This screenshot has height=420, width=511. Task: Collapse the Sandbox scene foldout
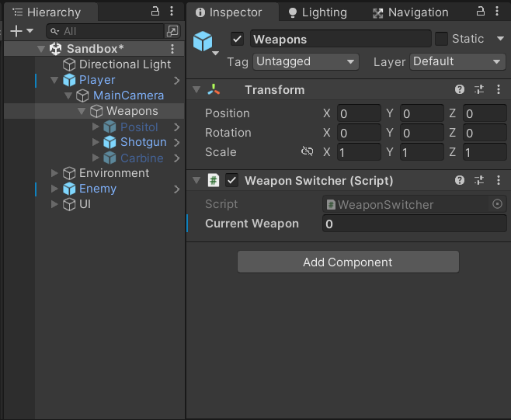tap(41, 49)
